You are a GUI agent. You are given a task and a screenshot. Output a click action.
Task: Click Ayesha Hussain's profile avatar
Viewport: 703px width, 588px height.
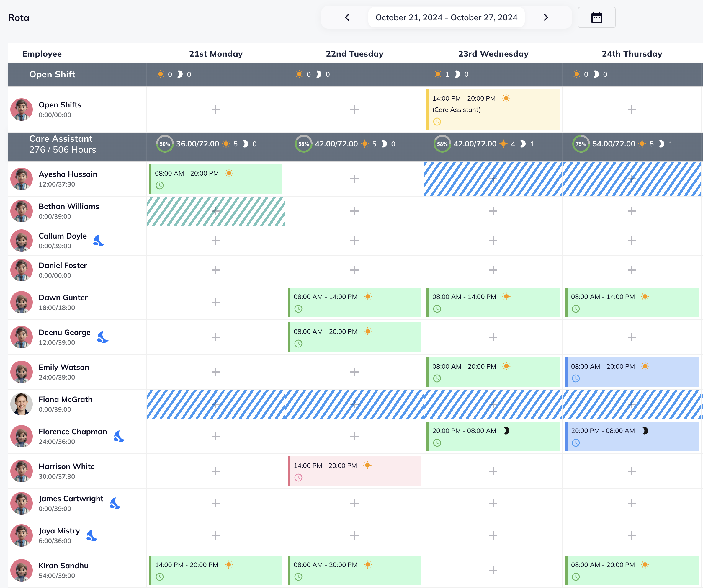(x=22, y=179)
